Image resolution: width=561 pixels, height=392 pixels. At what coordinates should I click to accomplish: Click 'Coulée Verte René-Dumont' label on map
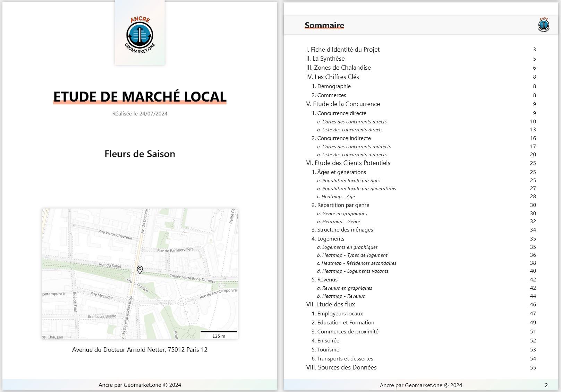click(192, 278)
